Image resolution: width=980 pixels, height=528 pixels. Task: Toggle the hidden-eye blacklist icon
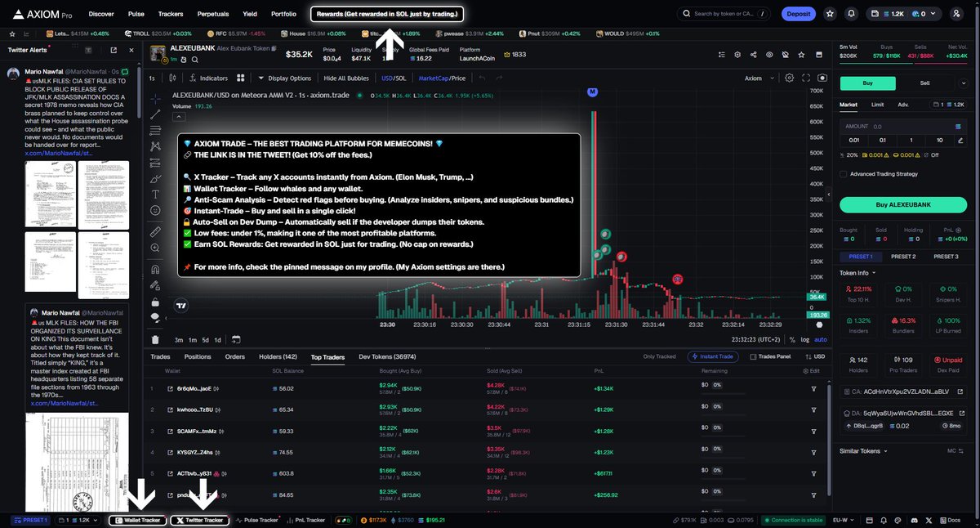click(785, 54)
